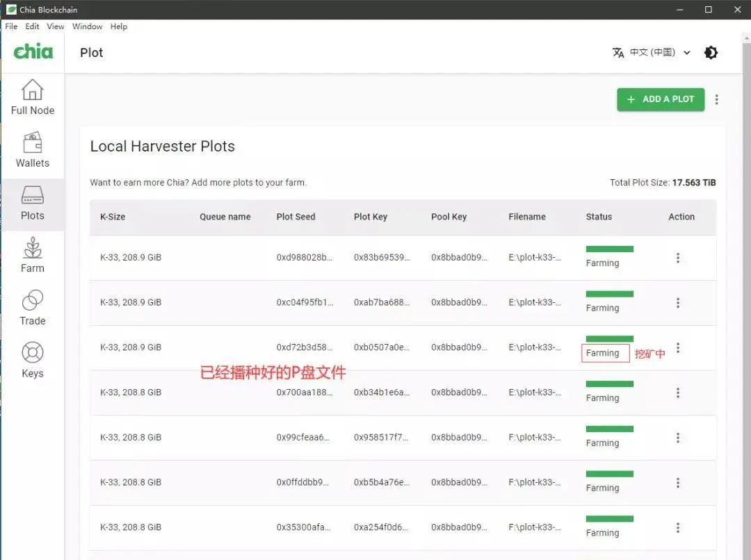Click the chia logo
751x560 pixels.
[33, 51]
